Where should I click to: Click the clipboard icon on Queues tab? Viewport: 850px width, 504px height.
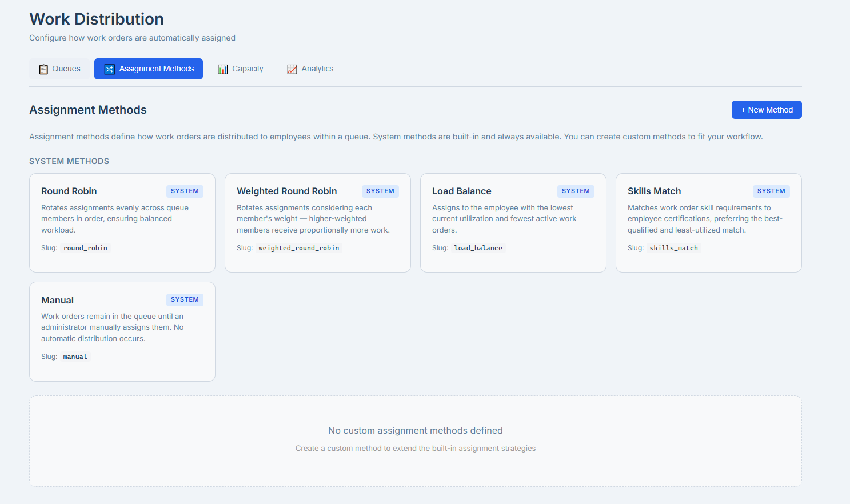pyautogui.click(x=43, y=69)
